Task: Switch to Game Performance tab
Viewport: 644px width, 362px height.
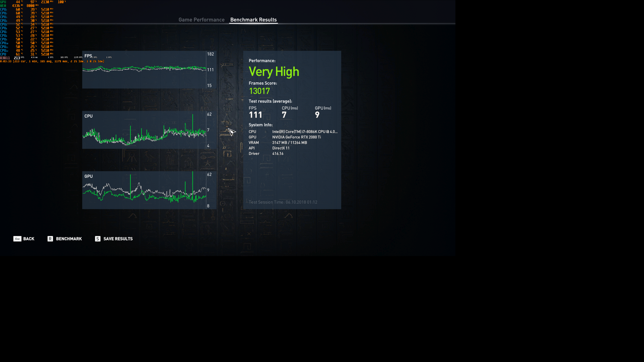Action: pyautogui.click(x=202, y=20)
